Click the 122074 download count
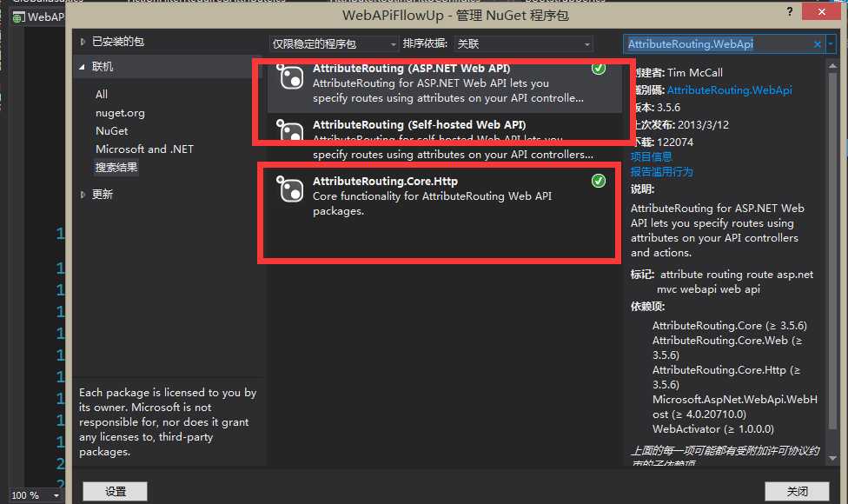Screen dimensions: 848x504 point(675,143)
